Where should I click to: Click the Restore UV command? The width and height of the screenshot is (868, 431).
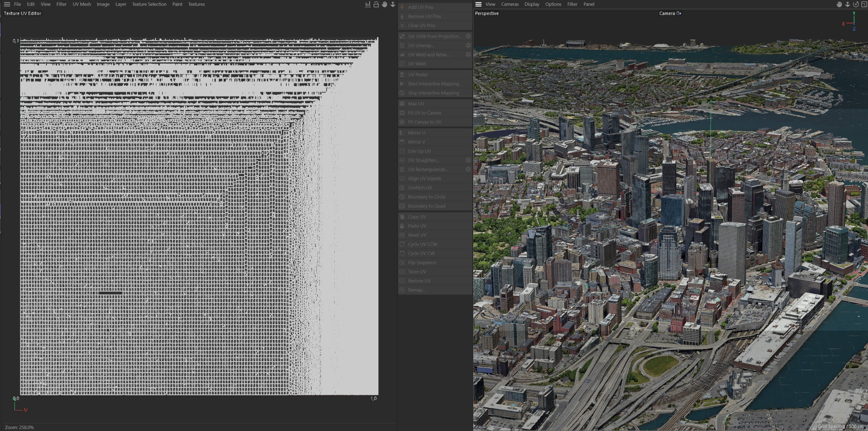435,280
